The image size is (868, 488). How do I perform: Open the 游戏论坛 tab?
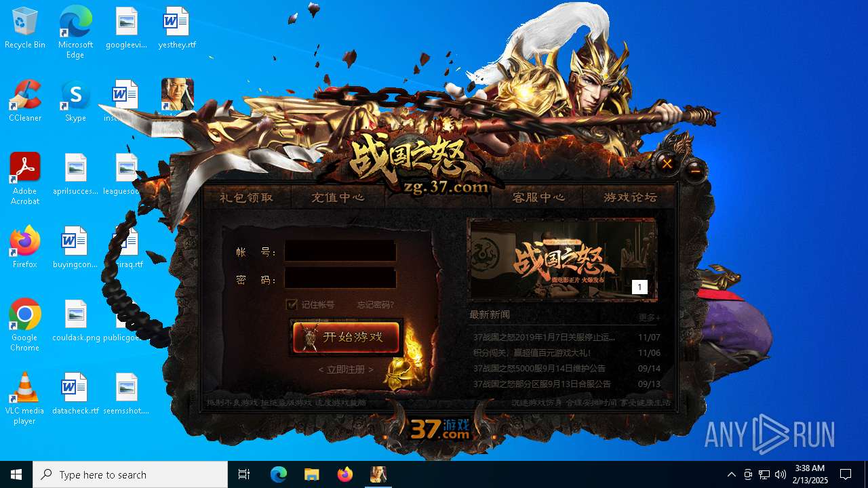coord(630,197)
